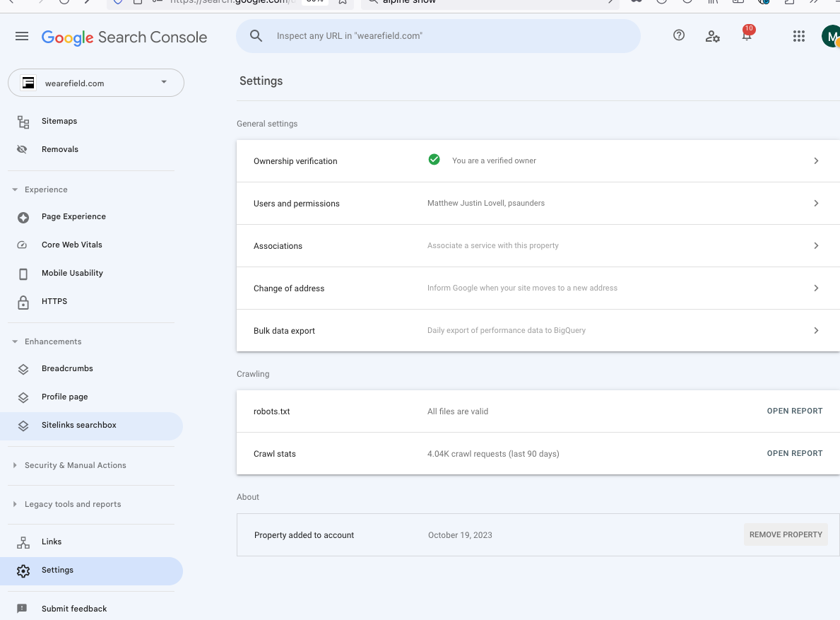Expand Security & Manual Actions section

[15, 465]
